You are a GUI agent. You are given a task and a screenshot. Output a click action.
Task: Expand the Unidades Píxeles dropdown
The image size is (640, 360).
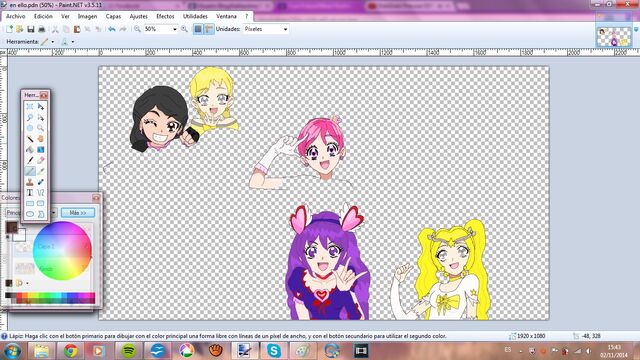tap(266, 29)
